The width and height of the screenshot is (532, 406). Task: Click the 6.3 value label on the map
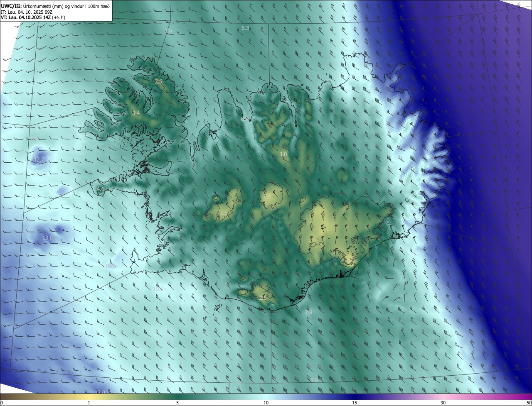tap(245, 28)
